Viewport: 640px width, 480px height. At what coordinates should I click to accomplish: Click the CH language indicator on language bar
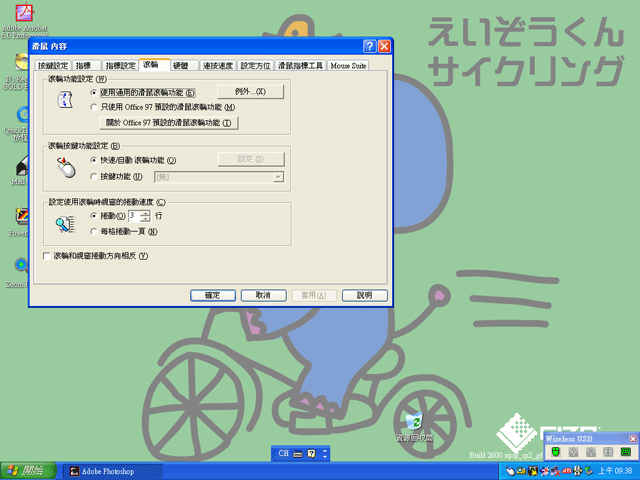283,453
